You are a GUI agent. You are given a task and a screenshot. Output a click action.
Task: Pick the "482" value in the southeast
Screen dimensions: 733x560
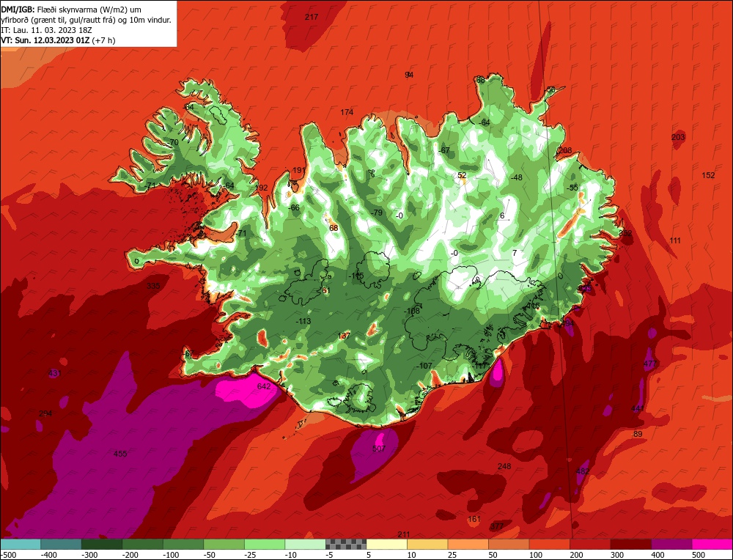click(x=583, y=471)
